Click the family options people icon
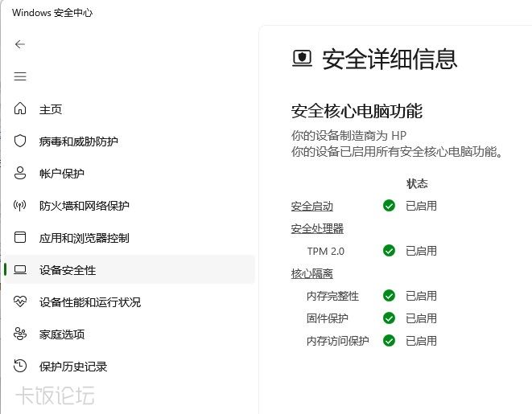 click(21, 334)
